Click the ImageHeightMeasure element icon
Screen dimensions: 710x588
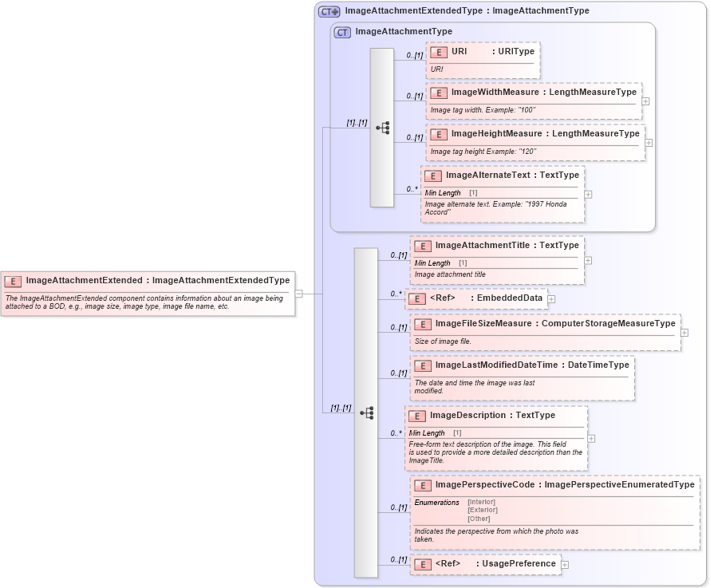click(x=437, y=133)
